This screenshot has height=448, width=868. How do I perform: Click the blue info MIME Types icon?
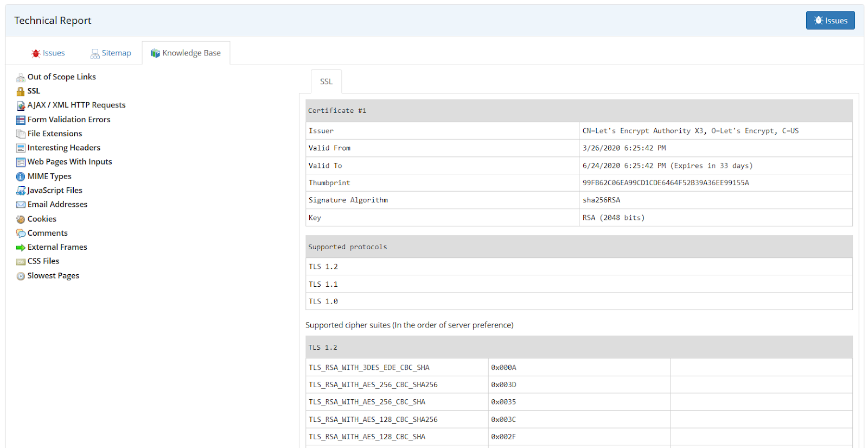(21, 176)
